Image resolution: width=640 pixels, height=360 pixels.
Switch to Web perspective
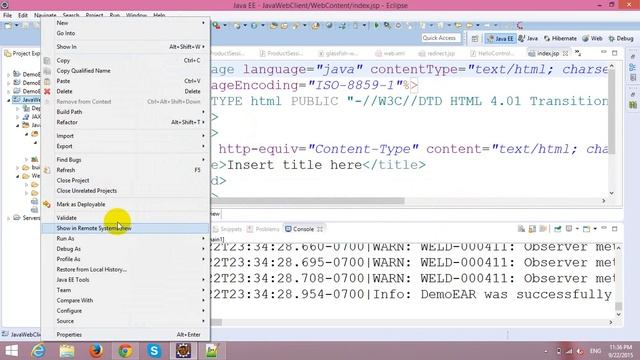(x=593, y=38)
